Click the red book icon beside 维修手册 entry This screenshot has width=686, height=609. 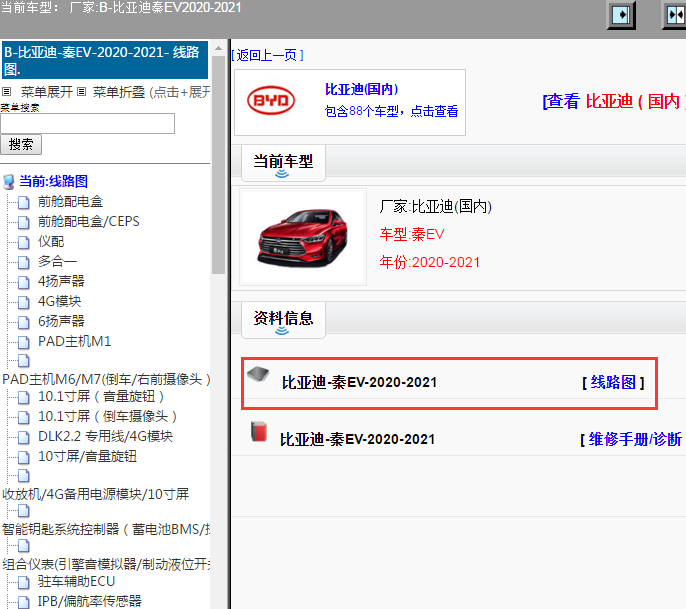(x=259, y=431)
